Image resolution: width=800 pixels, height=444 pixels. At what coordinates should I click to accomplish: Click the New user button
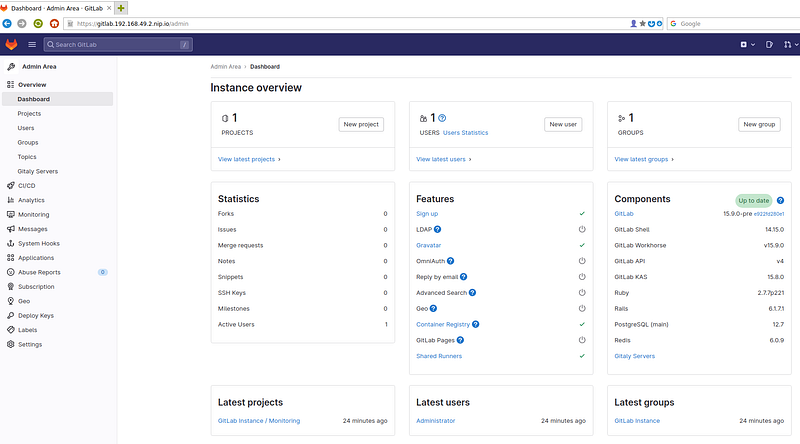click(563, 125)
